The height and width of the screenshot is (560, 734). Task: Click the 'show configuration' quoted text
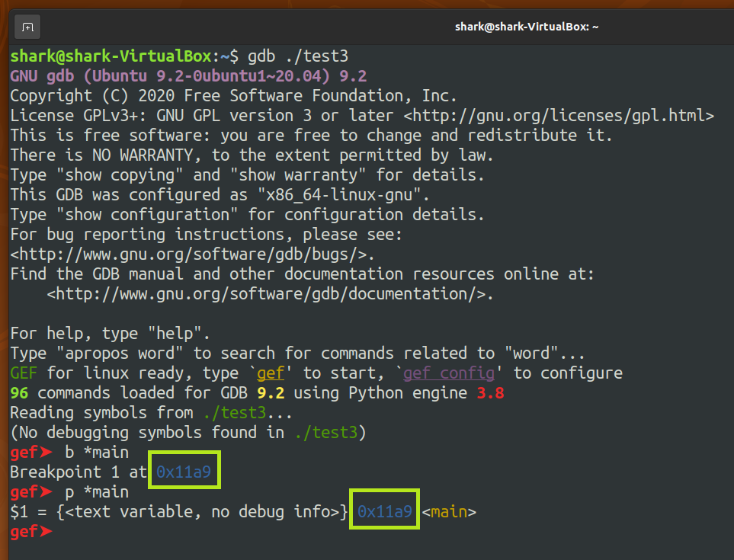(x=147, y=215)
